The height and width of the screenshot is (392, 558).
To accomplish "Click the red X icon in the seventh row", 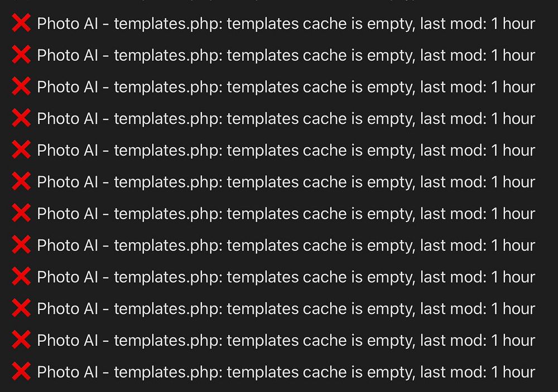I will coord(21,214).
